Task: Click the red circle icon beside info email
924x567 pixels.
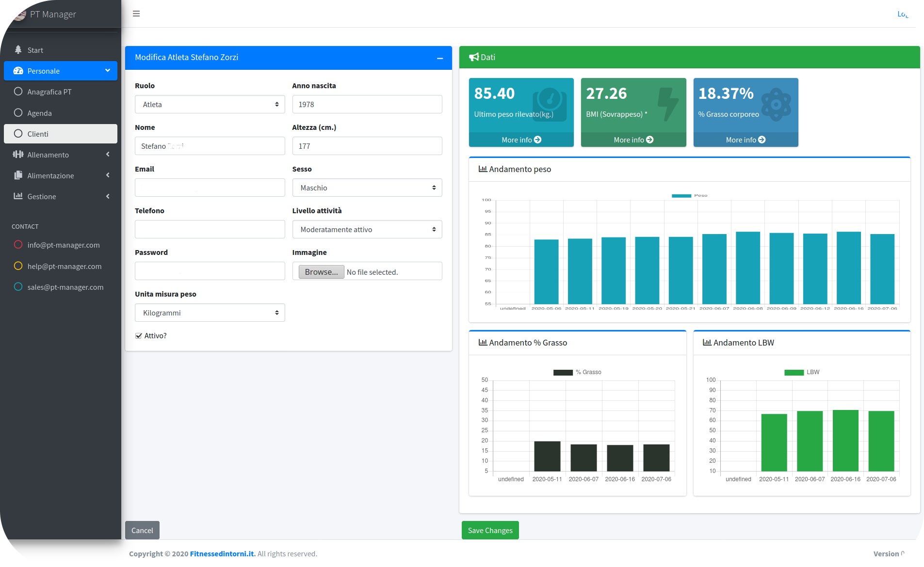Action: pyautogui.click(x=18, y=245)
